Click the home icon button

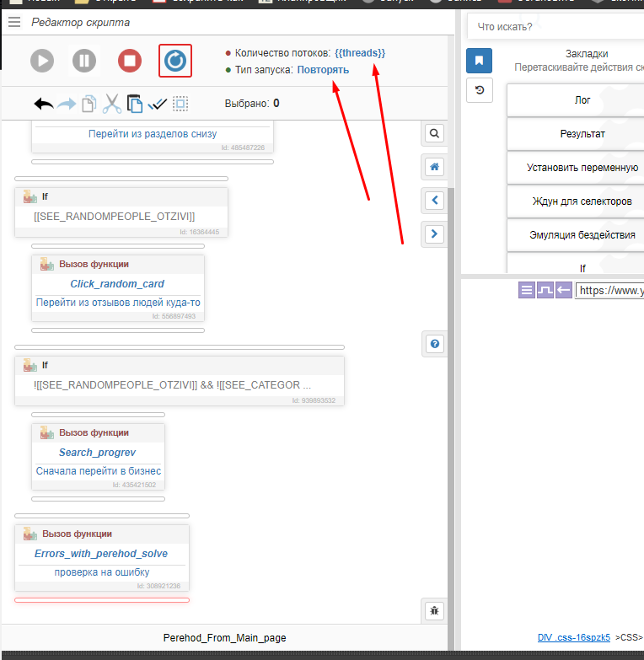[434, 167]
